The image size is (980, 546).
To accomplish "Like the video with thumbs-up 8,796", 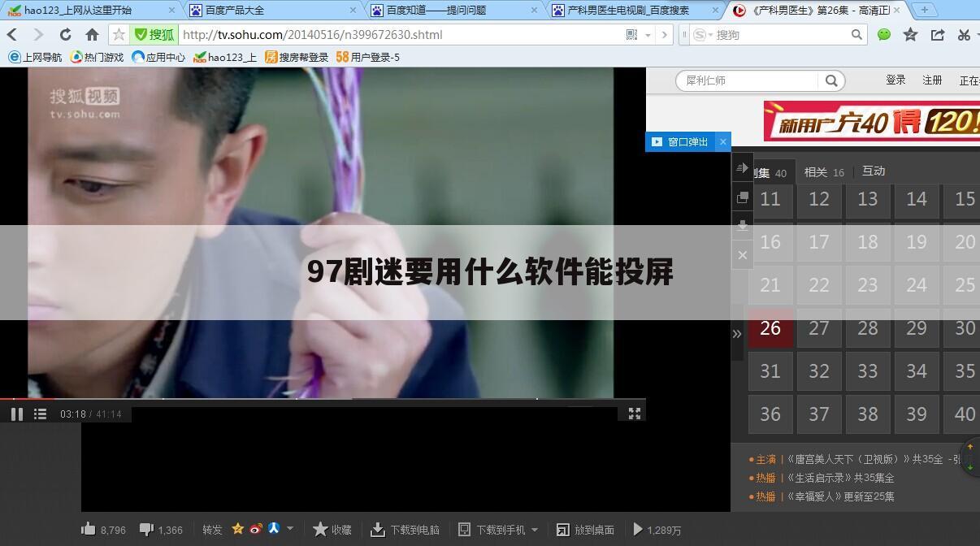I will (89, 529).
